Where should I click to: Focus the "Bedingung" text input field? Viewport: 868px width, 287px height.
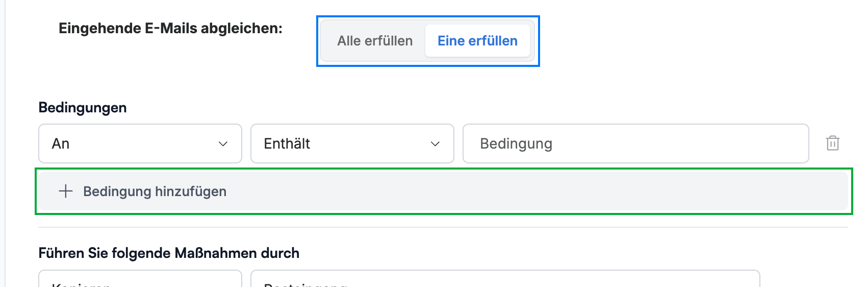pos(636,143)
